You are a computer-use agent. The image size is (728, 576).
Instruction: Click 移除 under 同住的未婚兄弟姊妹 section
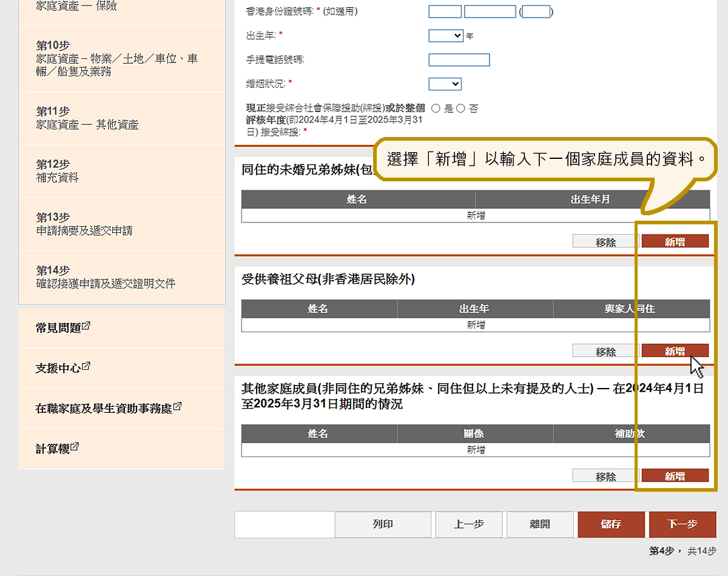tap(605, 242)
